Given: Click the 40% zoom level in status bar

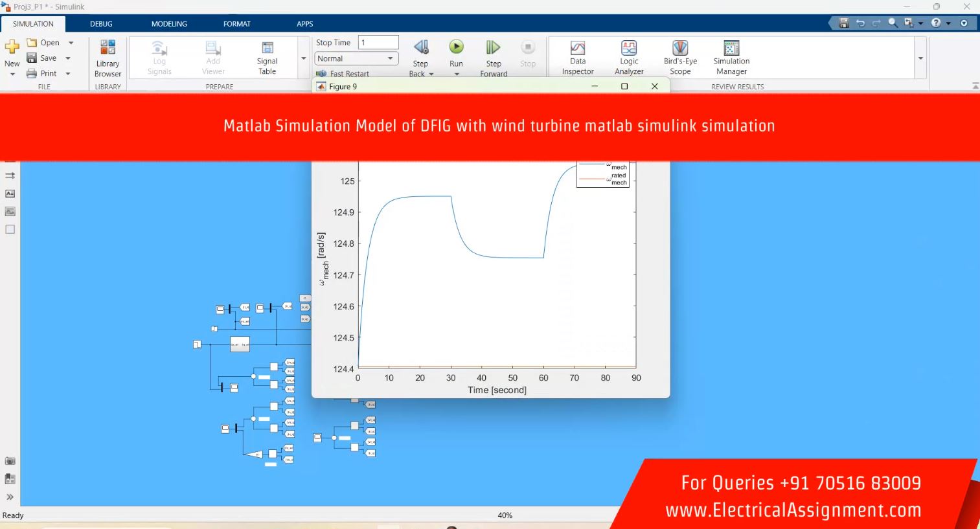Looking at the screenshot, I should [505, 515].
